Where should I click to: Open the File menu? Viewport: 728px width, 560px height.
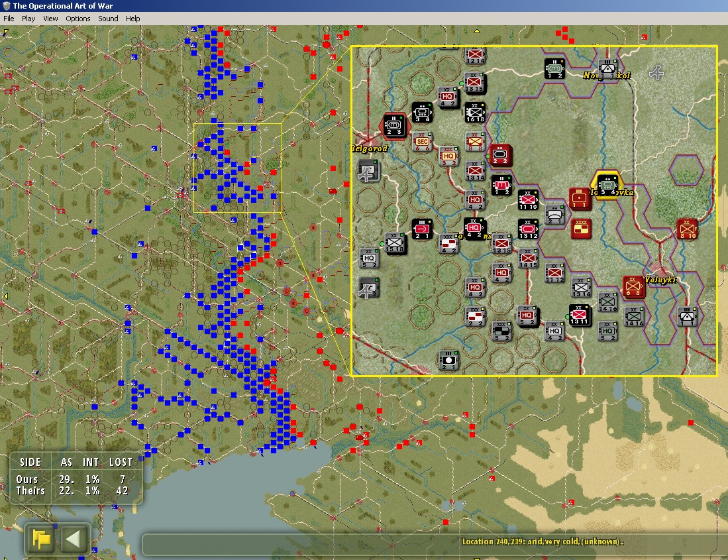click(9, 19)
